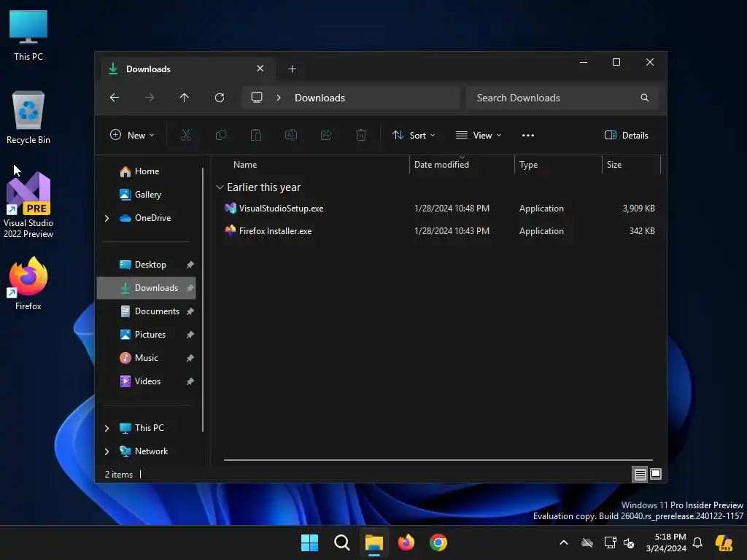
Task: Click the Copy icon in toolbar
Action: 220,135
